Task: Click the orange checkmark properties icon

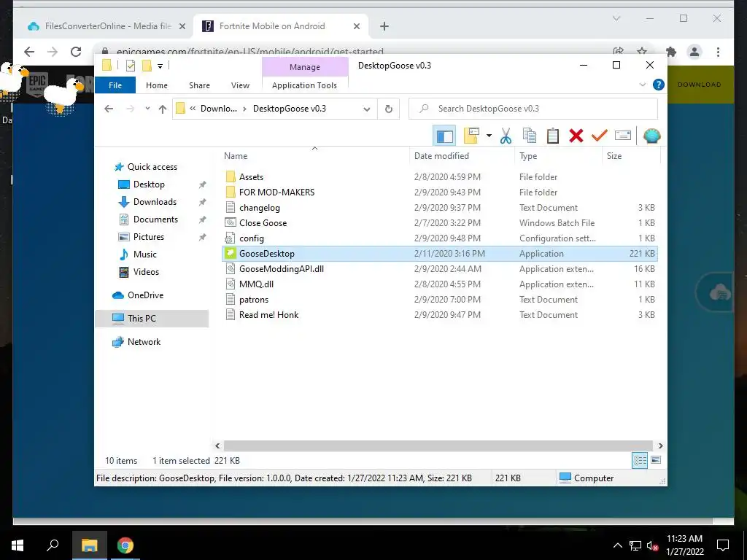Action: (x=600, y=136)
